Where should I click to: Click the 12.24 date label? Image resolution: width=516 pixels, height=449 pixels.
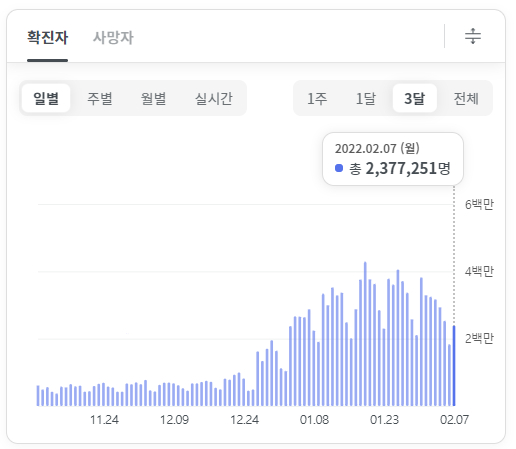(x=245, y=420)
